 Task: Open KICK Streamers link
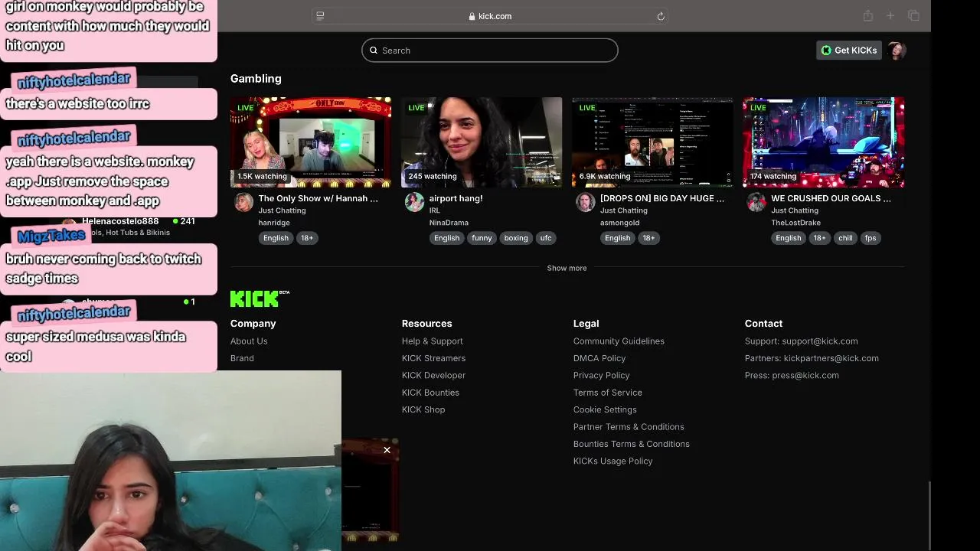(433, 358)
